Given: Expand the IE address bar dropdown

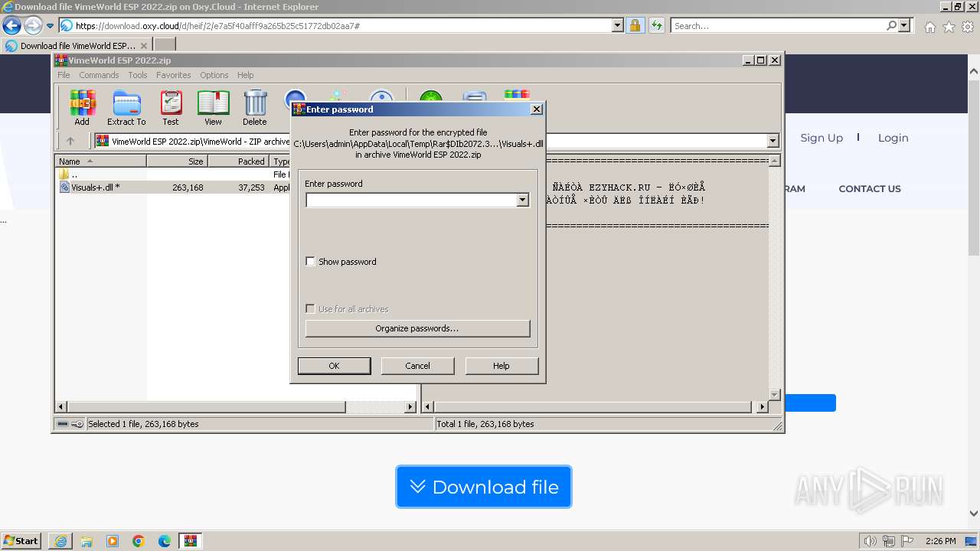Looking at the screenshot, I should 618,26.
